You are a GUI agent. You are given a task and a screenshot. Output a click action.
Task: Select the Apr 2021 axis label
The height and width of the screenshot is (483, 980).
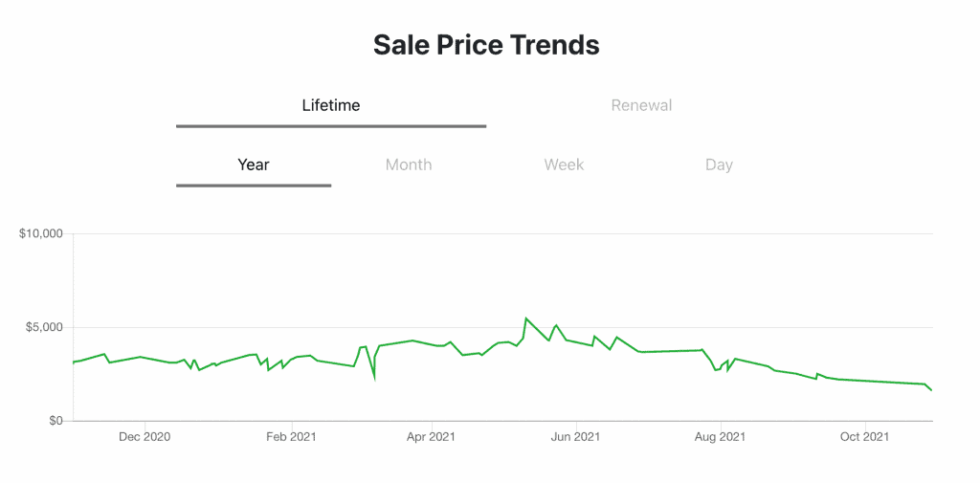(431, 437)
